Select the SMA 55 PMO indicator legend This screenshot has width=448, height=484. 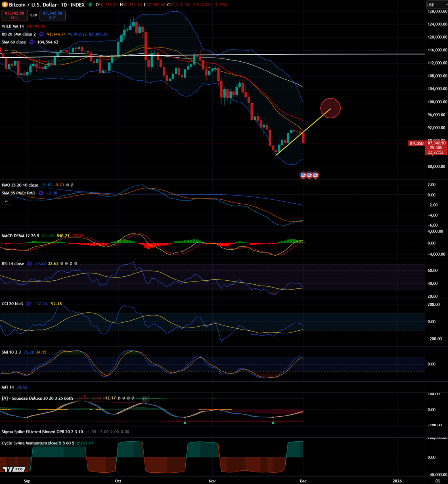click(18, 193)
